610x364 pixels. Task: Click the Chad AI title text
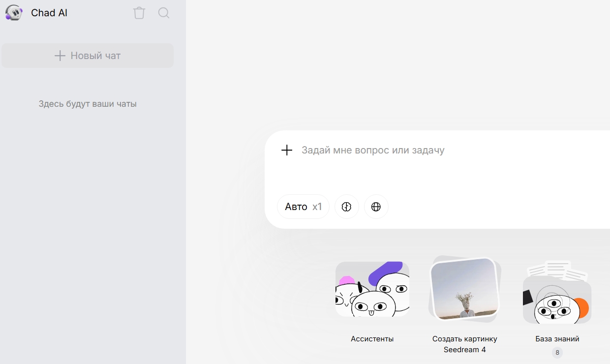(49, 13)
